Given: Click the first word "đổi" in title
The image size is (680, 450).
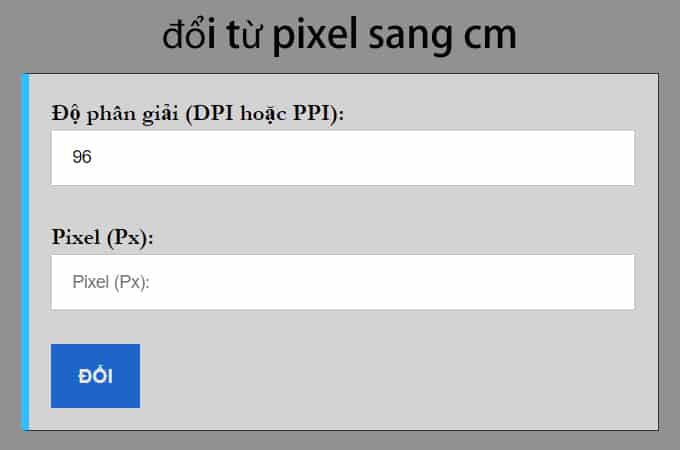Looking at the screenshot, I should coord(190,36).
